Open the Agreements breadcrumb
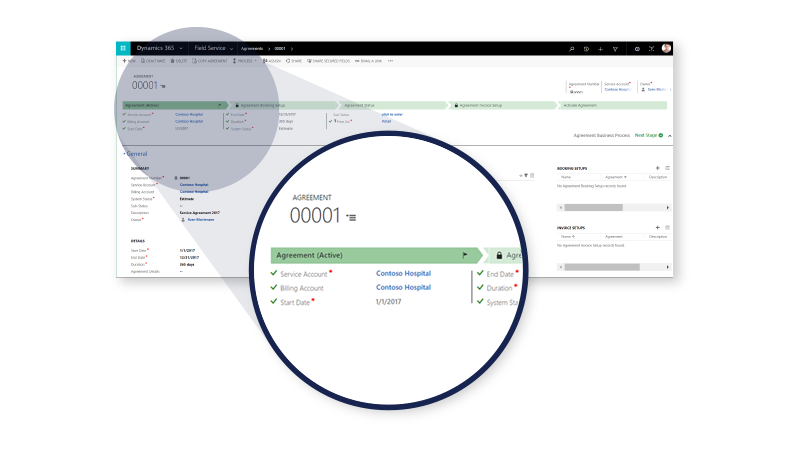 click(x=252, y=48)
